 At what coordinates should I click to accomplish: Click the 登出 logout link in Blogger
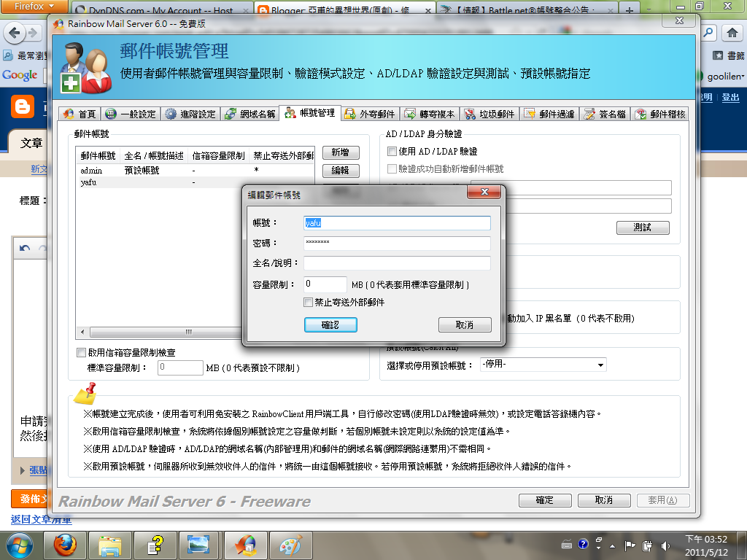(x=730, y=98)
